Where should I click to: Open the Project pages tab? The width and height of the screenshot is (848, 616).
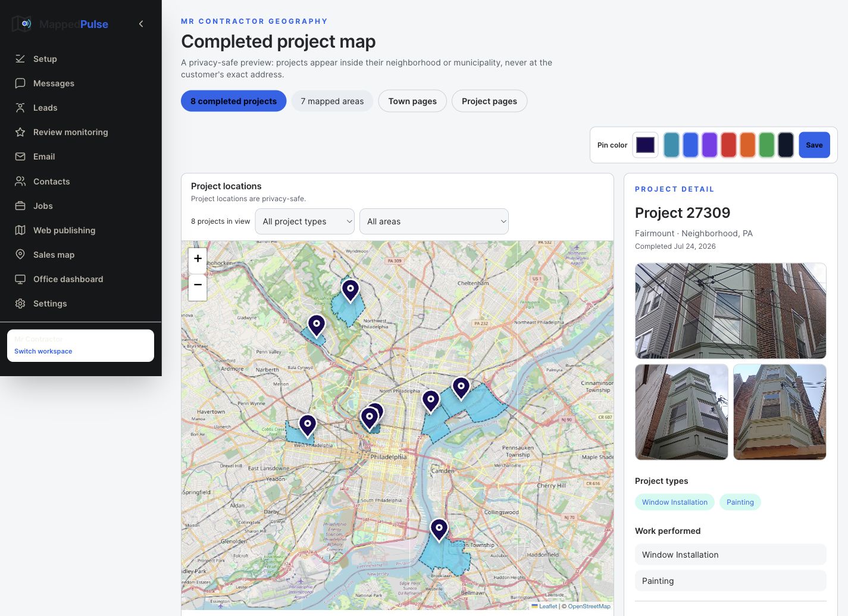(489, 101)
